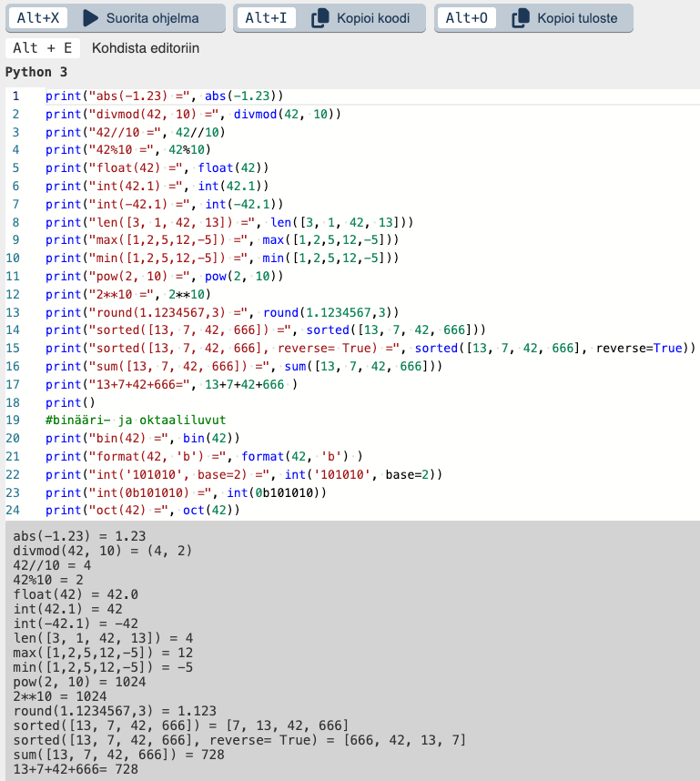Click the Alt + E shortcut badge
Screen dimensions: 700x781
point(43,48)
